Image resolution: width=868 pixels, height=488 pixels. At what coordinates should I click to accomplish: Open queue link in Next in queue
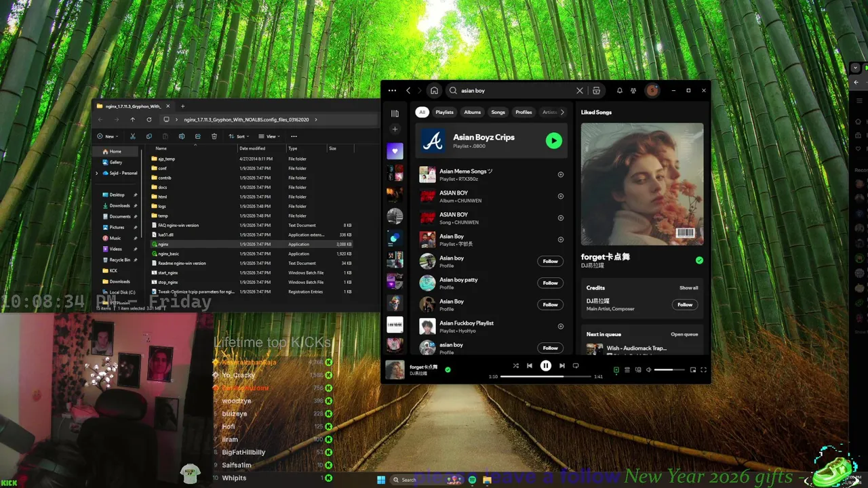tap(684, 334)
